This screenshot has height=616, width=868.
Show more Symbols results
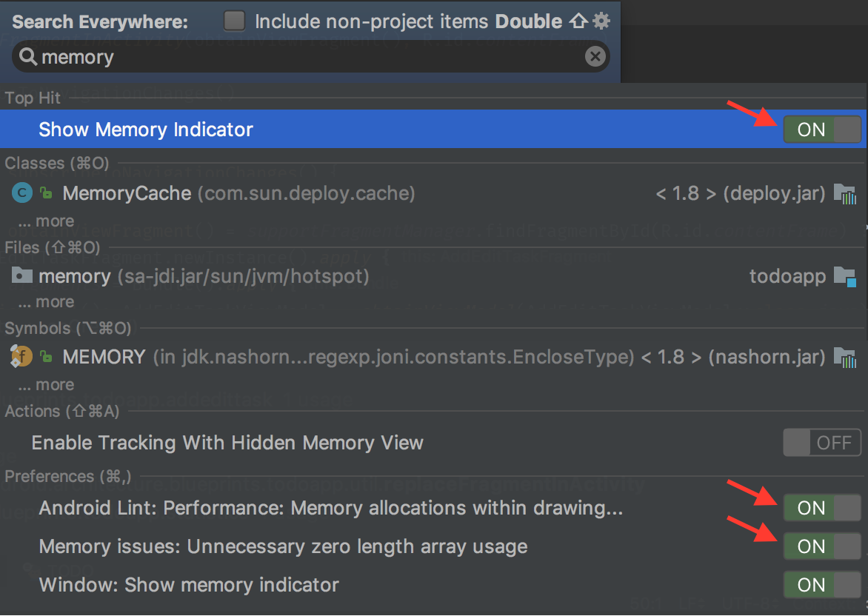point(46,384)
